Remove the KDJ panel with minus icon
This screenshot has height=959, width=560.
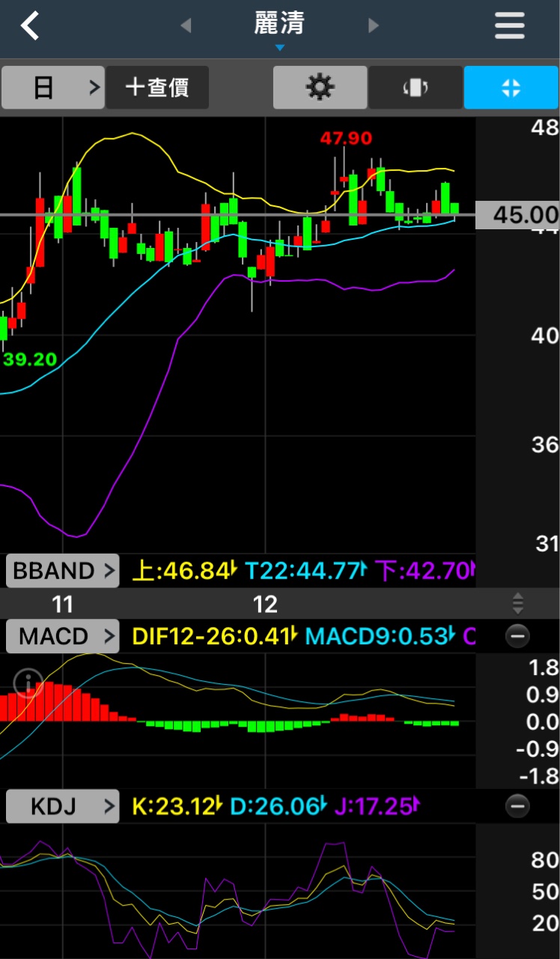517,807
